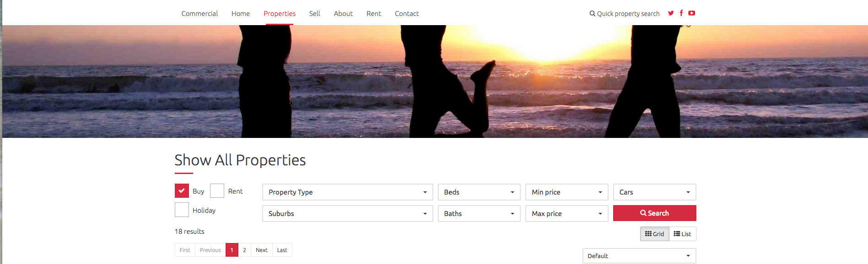Viewport: 868px width, 264px height.
Task: Expand the Property Type dropdown
Action: [348, 192]
